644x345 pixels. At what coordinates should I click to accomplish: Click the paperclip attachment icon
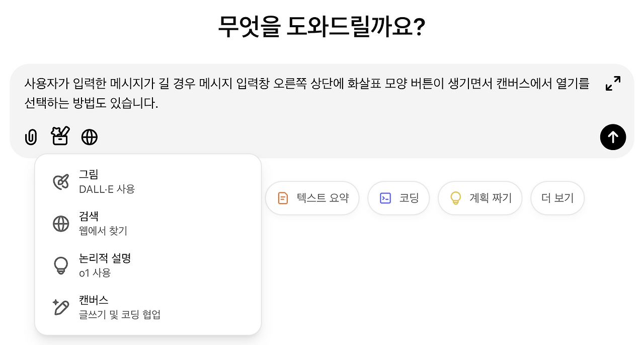click(x=31, y=136)
